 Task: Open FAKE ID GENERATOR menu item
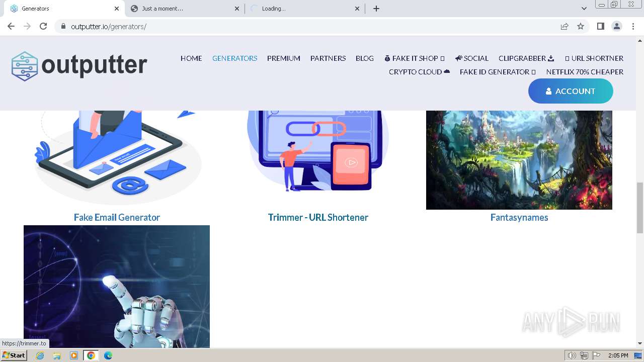click(x=498, y=72)
